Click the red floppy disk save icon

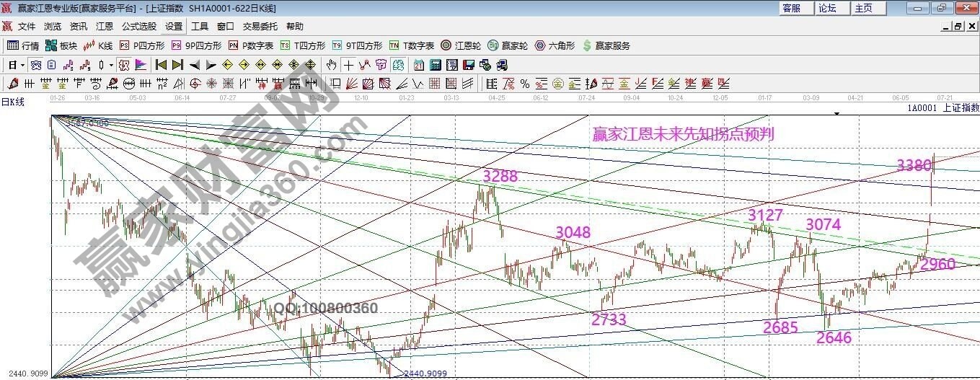469,65
